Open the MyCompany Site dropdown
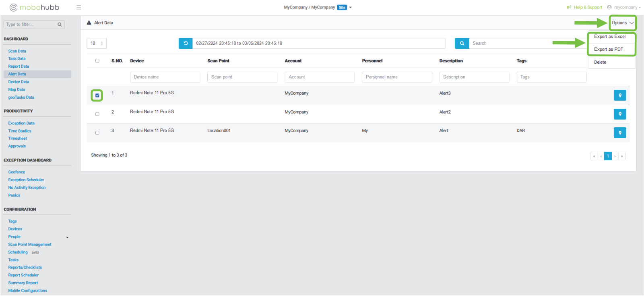This screenshot has height=296, width=644. [x=350, y=7]
